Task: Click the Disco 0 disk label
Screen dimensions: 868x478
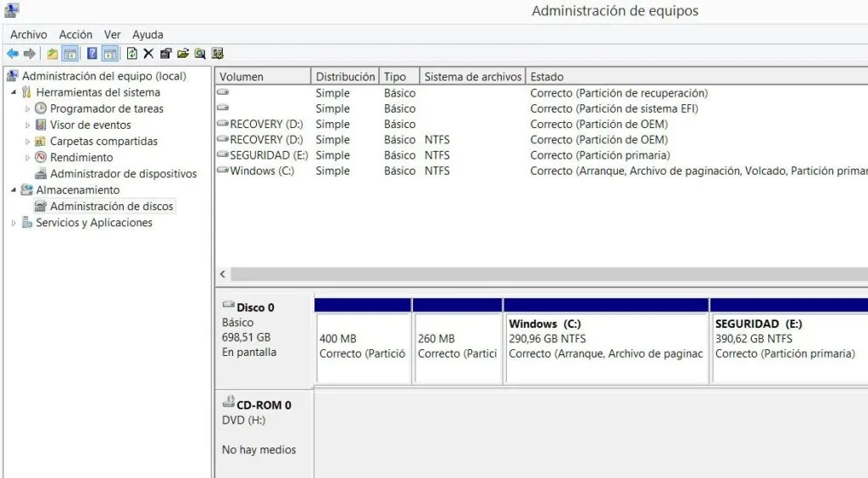Action: (255, 308)
